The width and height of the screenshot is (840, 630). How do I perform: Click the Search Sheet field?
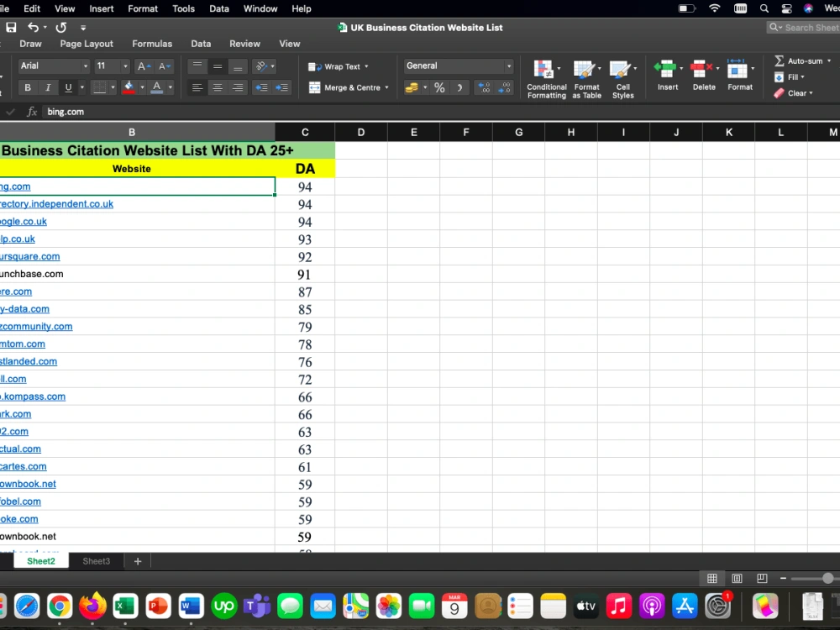point(804,28)
